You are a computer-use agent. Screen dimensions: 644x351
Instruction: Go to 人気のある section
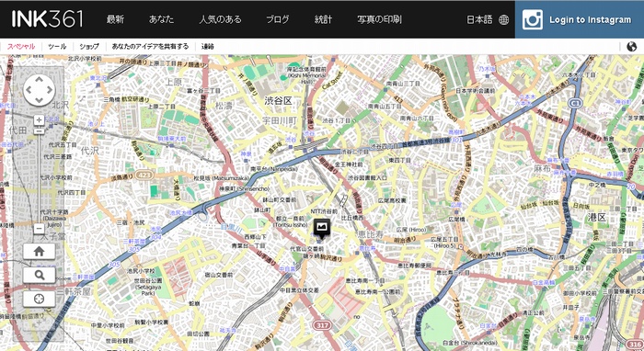click(x=220, y=19)
